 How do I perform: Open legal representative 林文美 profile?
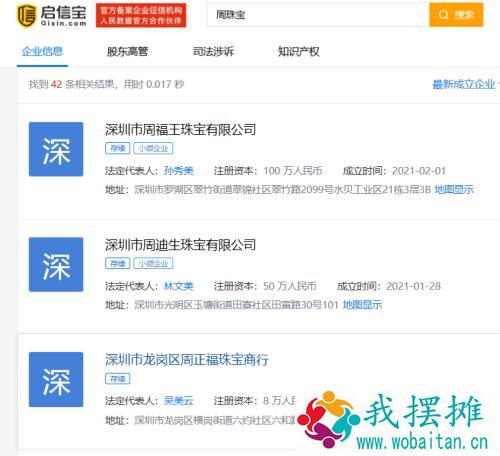[x=179, y=286]
